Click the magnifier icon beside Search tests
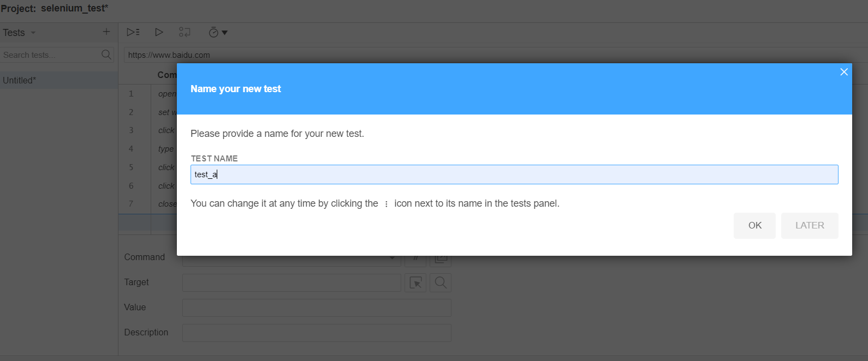This screenshot has height=361, width=868. pyautogui.click(x=106, y=55)
